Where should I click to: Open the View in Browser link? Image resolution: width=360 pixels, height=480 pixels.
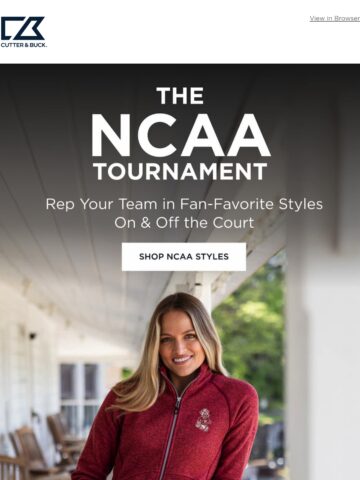pyautogui.click(x=335, y=19)
